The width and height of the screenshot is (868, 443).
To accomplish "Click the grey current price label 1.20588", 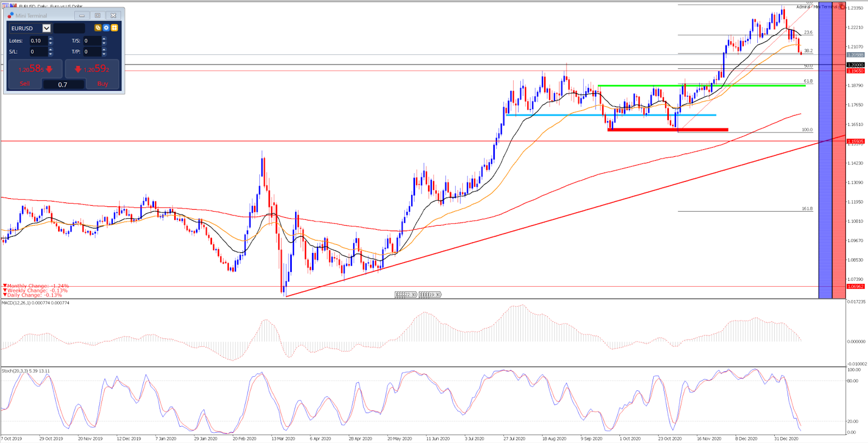I will coord(856,55).
